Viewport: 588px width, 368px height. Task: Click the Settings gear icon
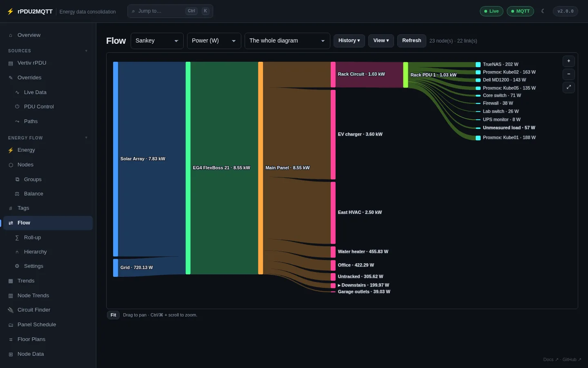point(17,266)
